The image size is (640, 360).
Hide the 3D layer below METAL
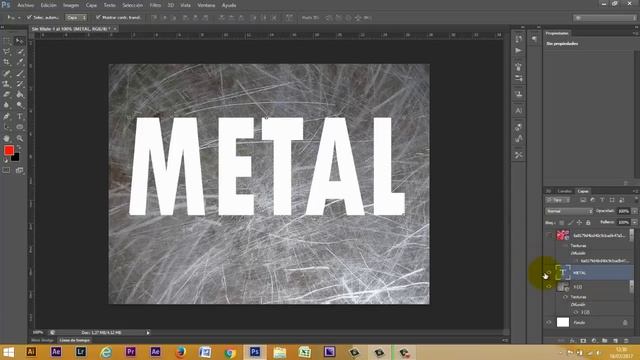(x=549, y=287)
